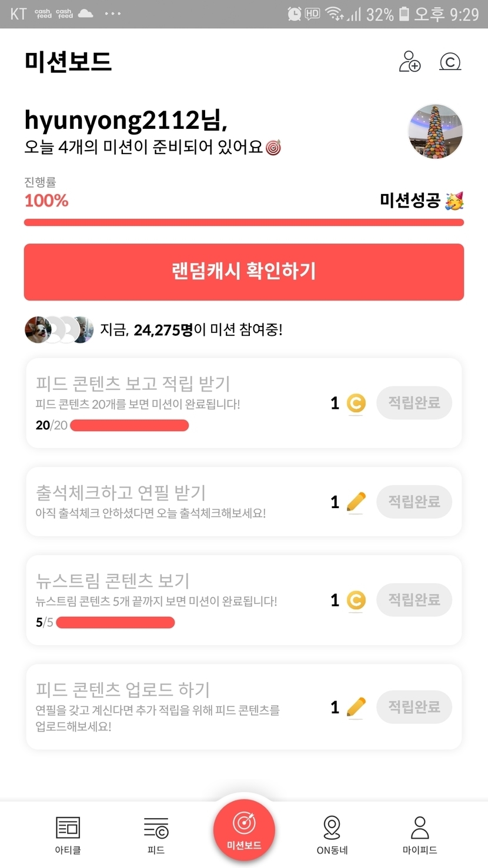This screenshot has height=868, width=488.
Task: Switch to the 피드 tab
Action: pos(156,834)
